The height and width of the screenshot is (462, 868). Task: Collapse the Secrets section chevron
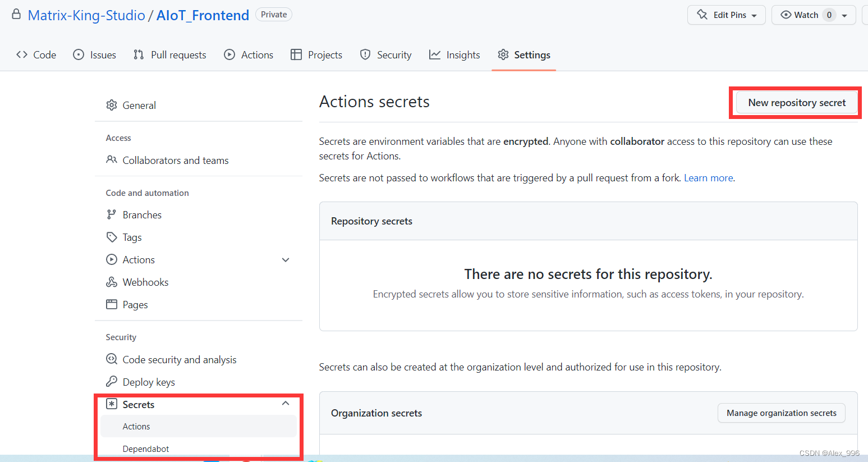pos(286,403)
